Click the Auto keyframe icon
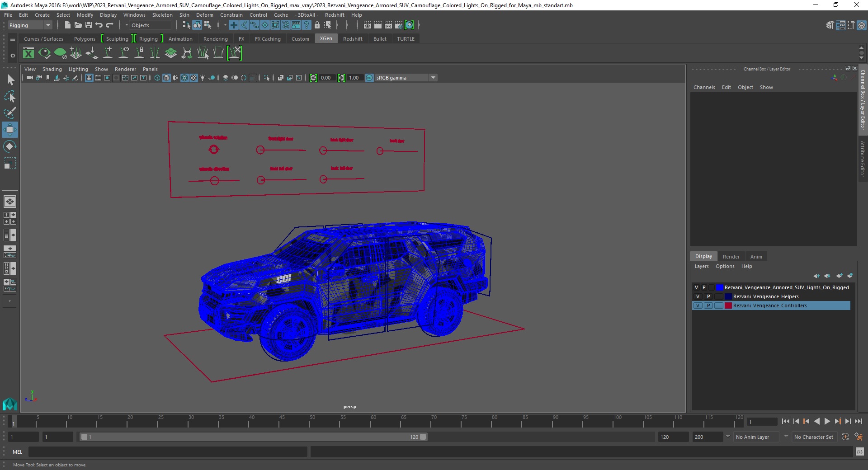Screen dimensions: 868x470 coord(845,437)
